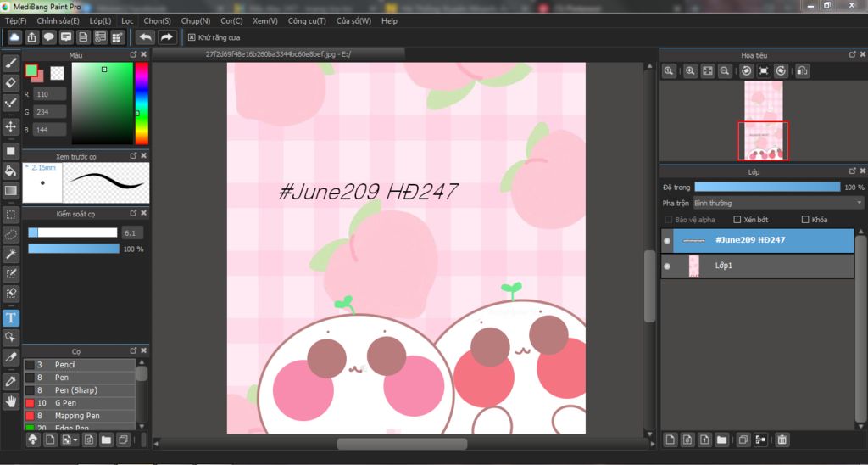Click the Undo arrow
The image size is (868, 465).
click(x=146, y=37)
